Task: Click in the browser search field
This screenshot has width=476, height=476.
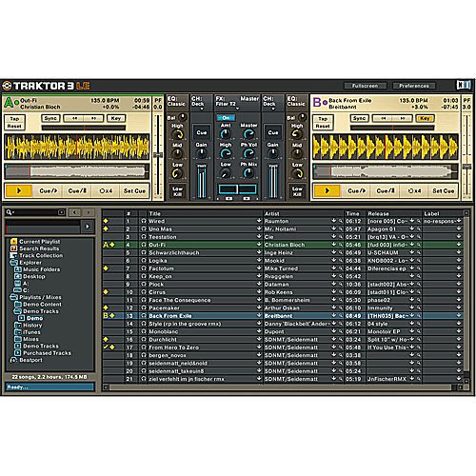Action: (35, 212)
